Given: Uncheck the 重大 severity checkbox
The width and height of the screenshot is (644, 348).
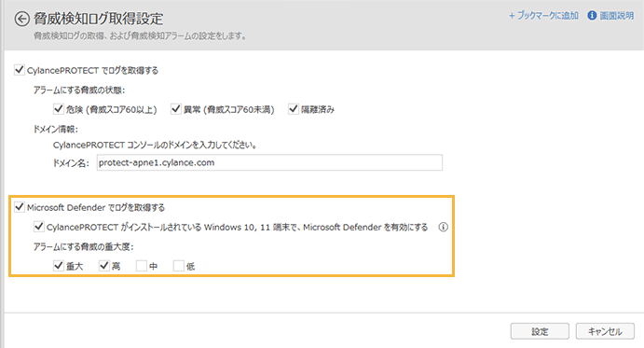Looking at the screenshot, I should [59, 266].
